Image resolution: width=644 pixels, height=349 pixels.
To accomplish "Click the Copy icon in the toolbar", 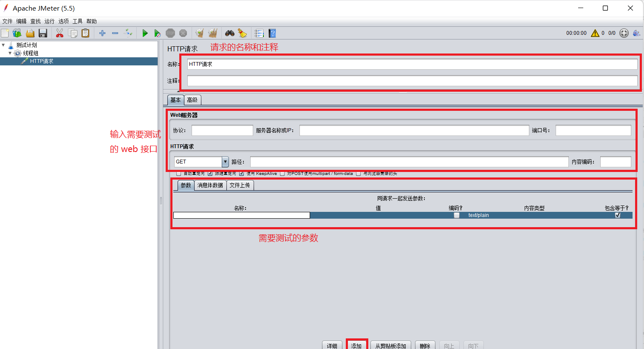I will [73, 33].
